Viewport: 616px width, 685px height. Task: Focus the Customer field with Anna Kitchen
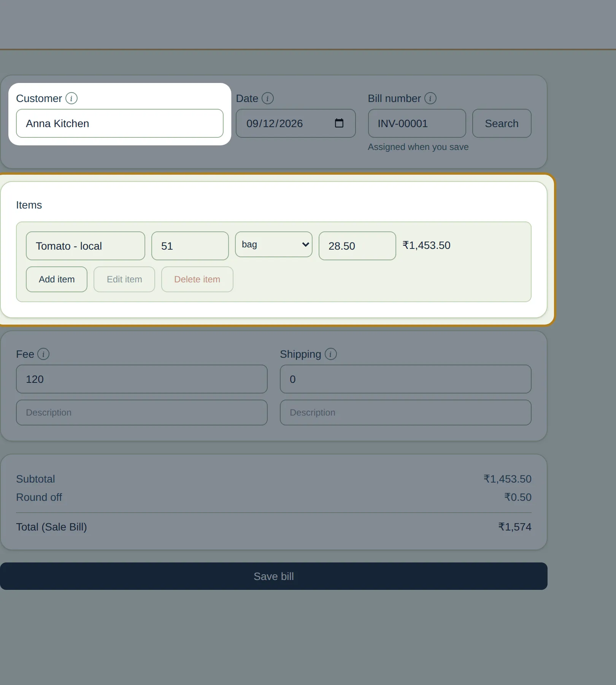120,123
